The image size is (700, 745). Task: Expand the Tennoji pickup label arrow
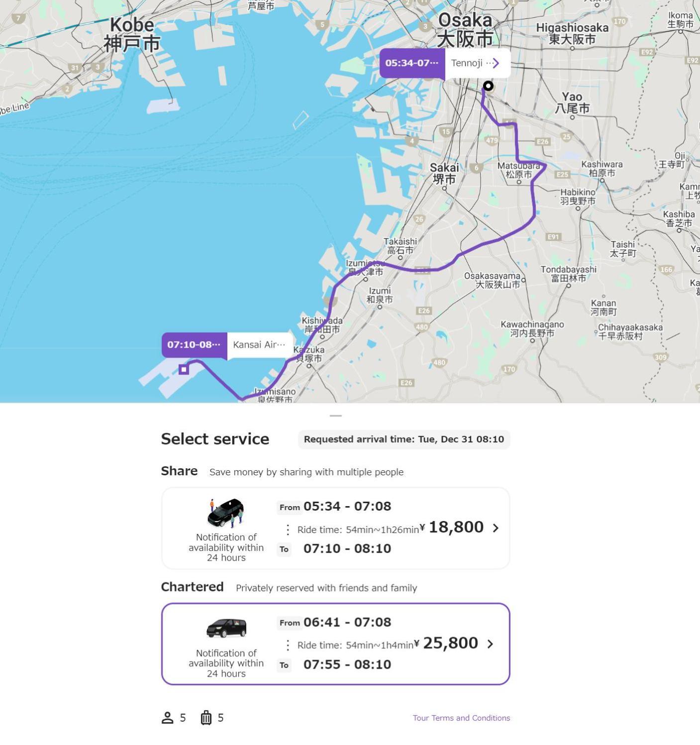tap(495, 63)
